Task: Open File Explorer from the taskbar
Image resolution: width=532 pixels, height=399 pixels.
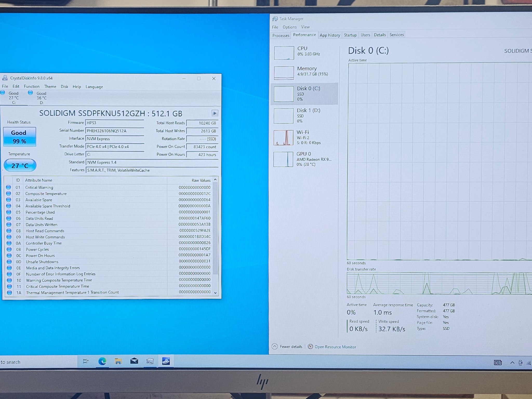Action: [x=118, y=361]
